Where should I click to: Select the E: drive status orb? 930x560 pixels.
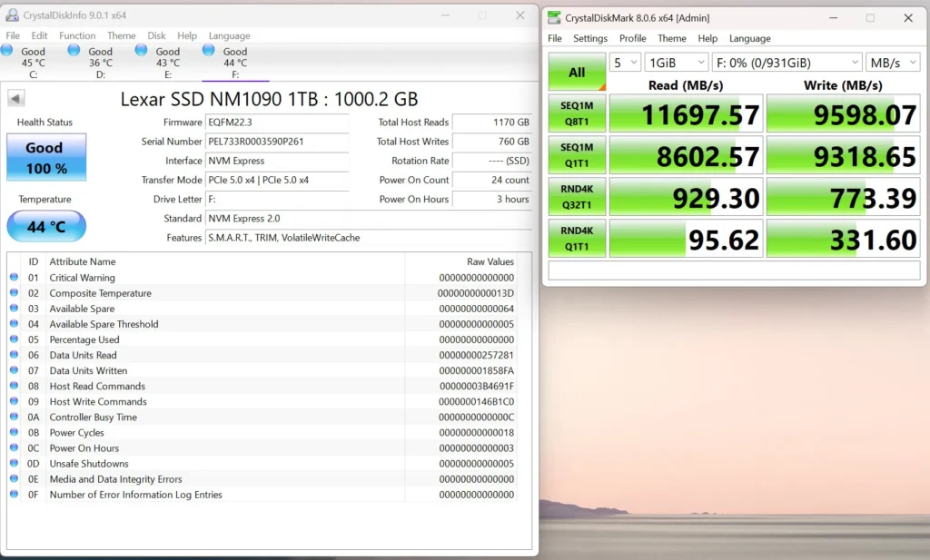[141, 50]
